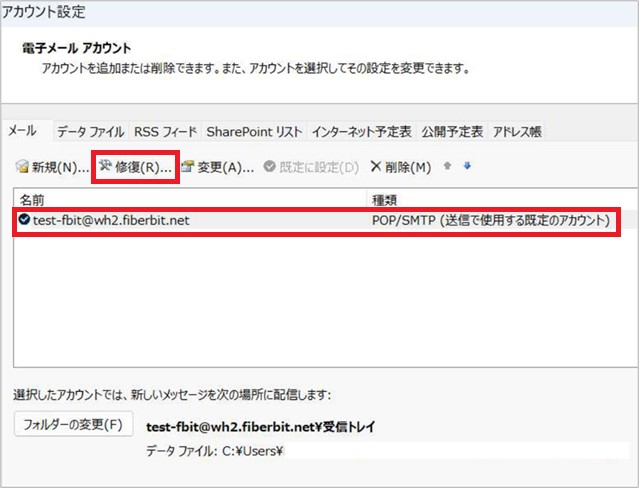Sort by the 種類 column header
Screen dimensions: 639x488
(x=503, y=200)
